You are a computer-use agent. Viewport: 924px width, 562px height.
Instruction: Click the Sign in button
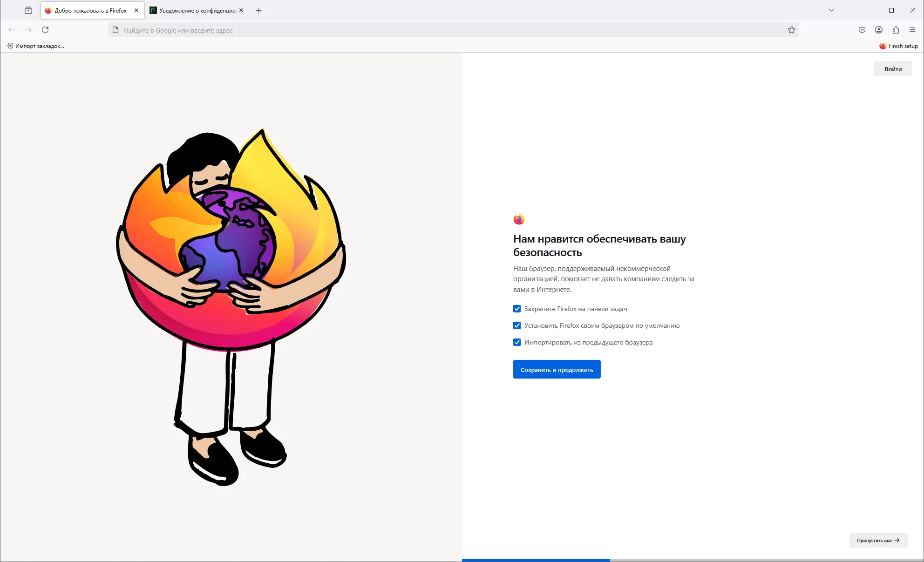click(893, 69)
